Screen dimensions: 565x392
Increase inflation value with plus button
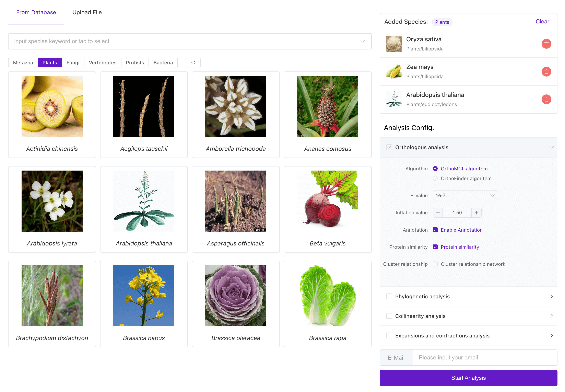476,213
